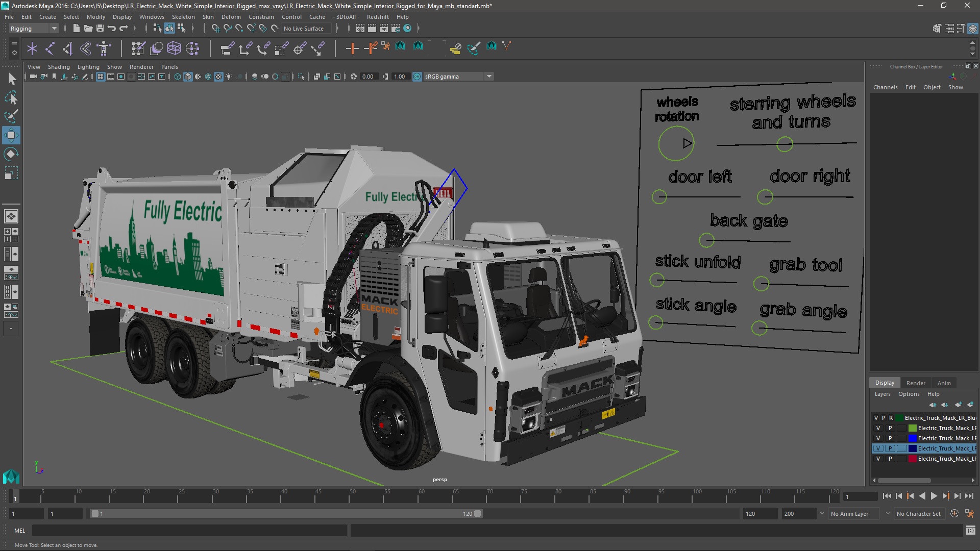Select the Paint Selection tool
Screen dimensions: 980x551
pyautogui.click(x=11, y=116)
